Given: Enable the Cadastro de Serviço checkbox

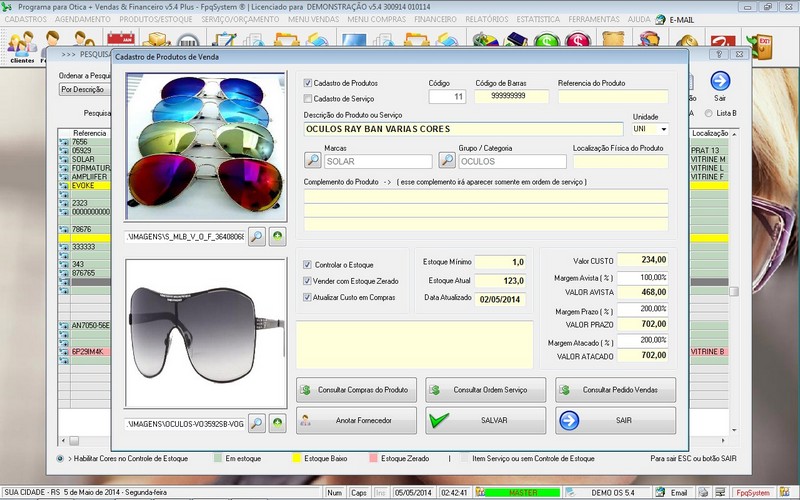Looking at the screenshot, I should 308,99.
